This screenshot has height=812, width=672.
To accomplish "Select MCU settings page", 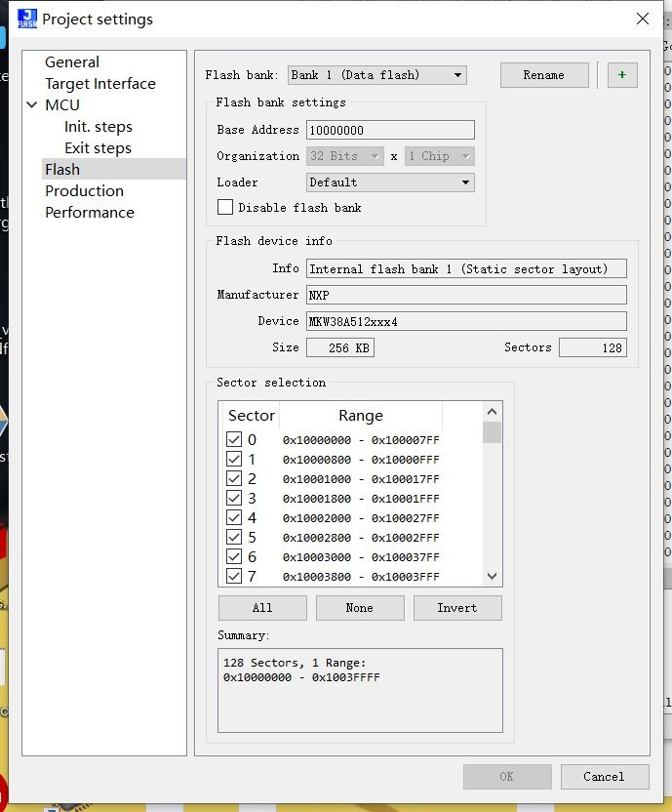I will (62, 105).
